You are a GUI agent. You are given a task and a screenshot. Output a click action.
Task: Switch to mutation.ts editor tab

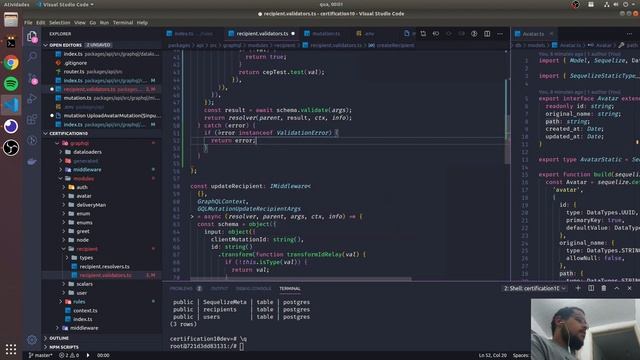(x=326, y=33)
